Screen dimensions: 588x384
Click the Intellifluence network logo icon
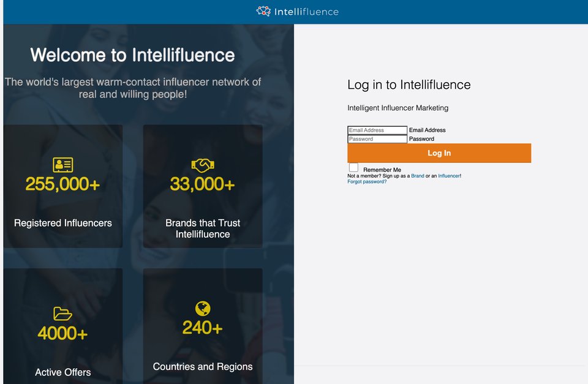[x=263, y=11]
